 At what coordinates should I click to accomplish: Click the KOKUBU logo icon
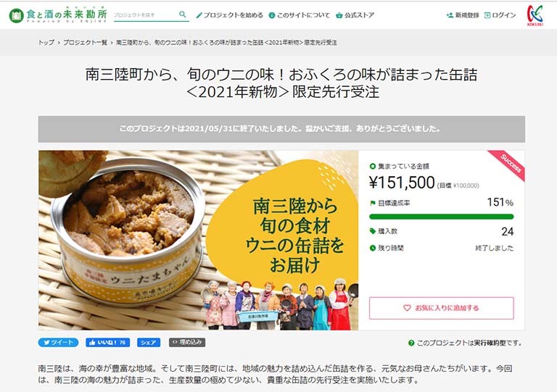point(535,15)
